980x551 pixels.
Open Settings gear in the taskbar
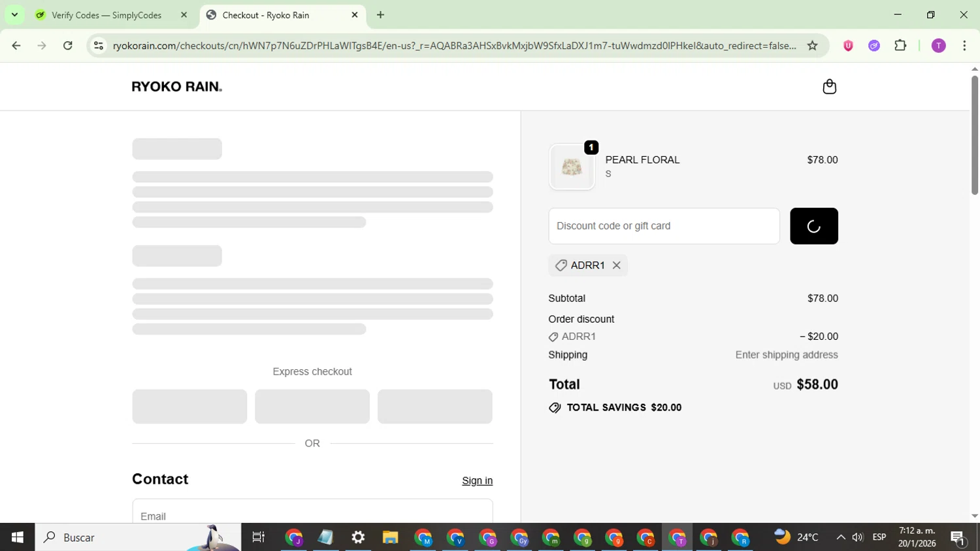(x=358, y=537)
